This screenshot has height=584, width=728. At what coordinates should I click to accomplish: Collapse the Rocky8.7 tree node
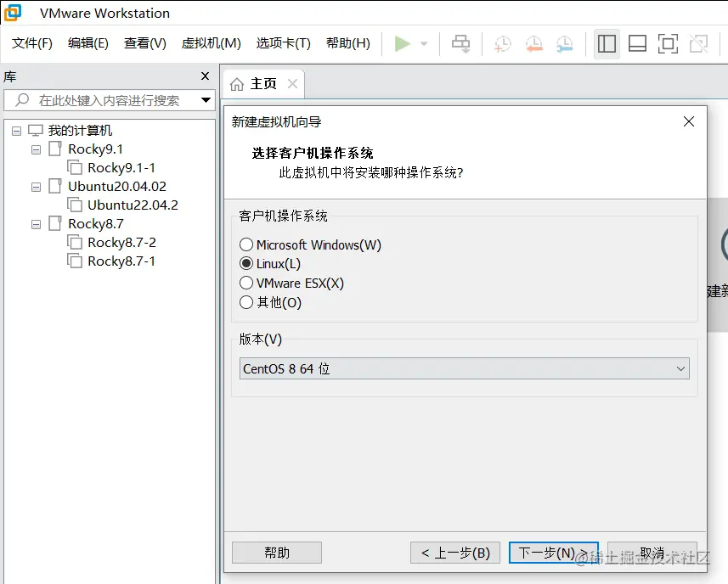36,224
